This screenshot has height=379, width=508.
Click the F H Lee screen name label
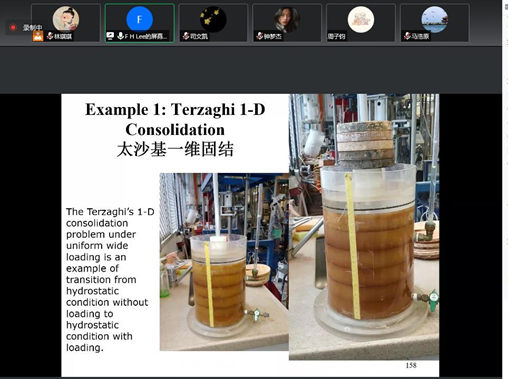click(146, 36)
